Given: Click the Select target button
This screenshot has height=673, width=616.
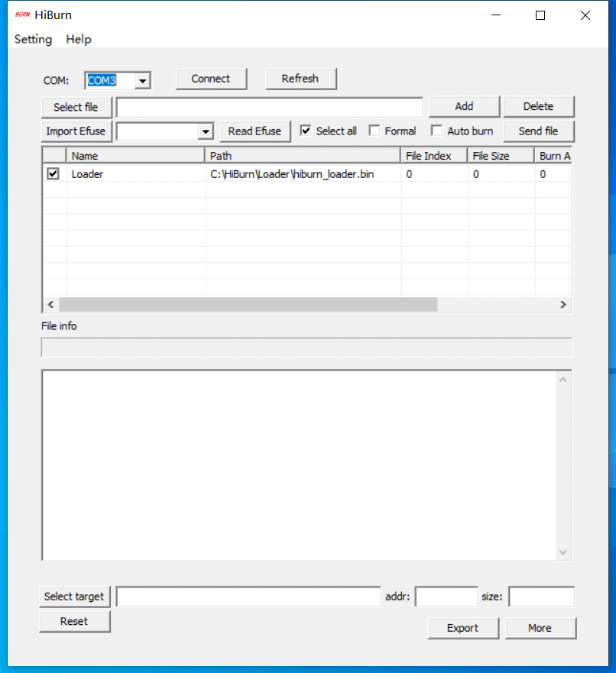Looking at the screenshot, I should pyautogui.click(x=75, y=597).
